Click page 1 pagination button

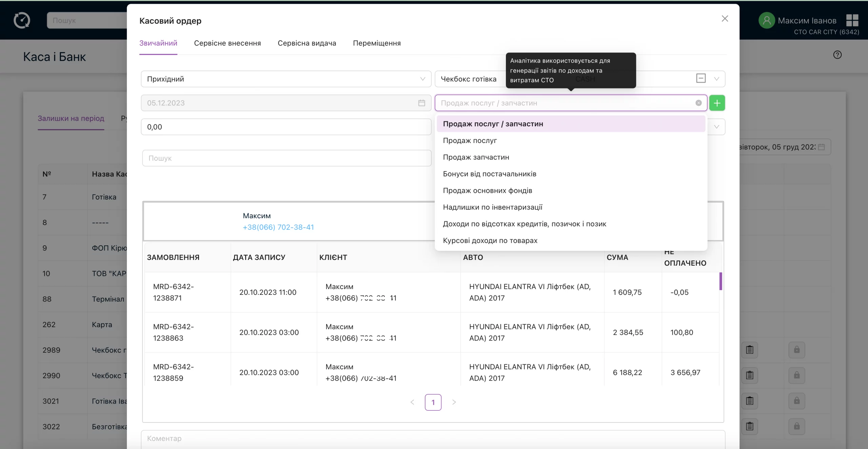coord(433,402)
